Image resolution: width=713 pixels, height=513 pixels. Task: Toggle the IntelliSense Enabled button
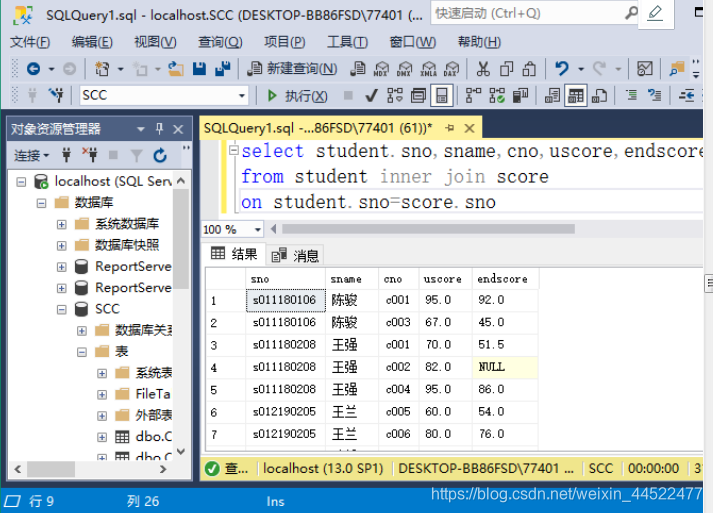(x=442, y=96)
